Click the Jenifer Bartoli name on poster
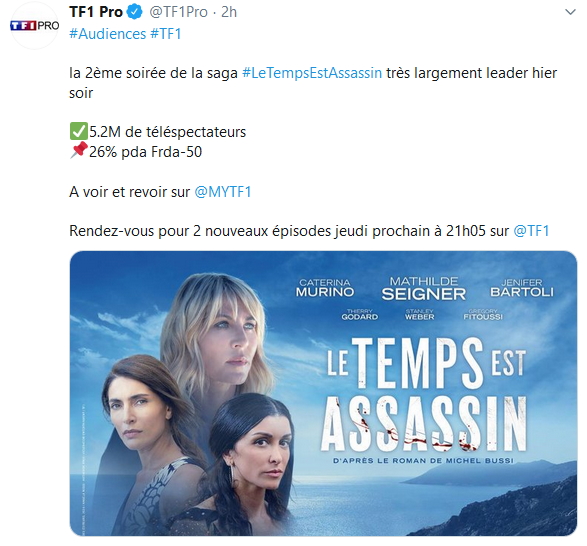Image resolution: width=587 pixels, height=546 pixels. pyautogui.click(x=521, y=288)
